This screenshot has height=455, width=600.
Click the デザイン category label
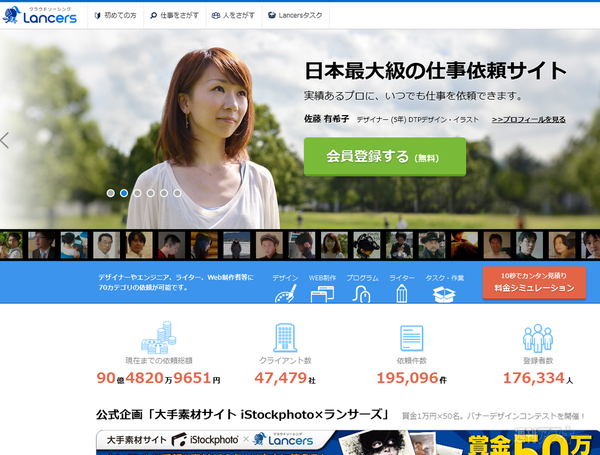[285, 278]
